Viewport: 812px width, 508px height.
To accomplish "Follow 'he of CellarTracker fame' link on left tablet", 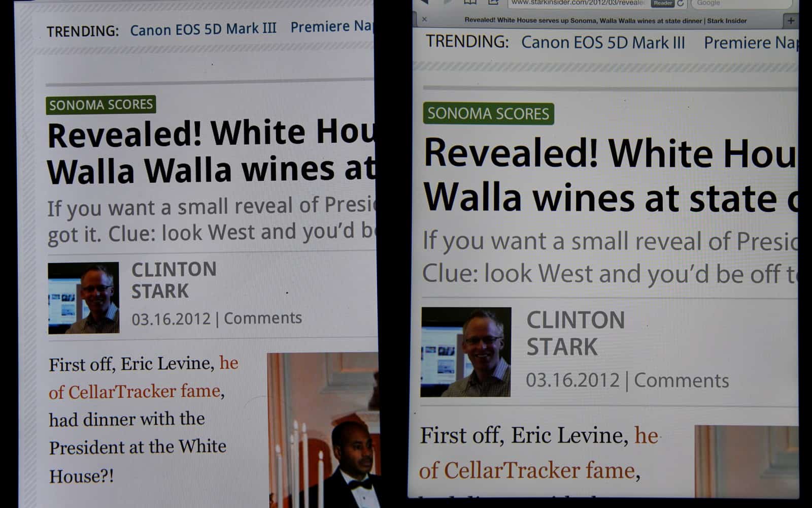I will click(x=144, y=377).
